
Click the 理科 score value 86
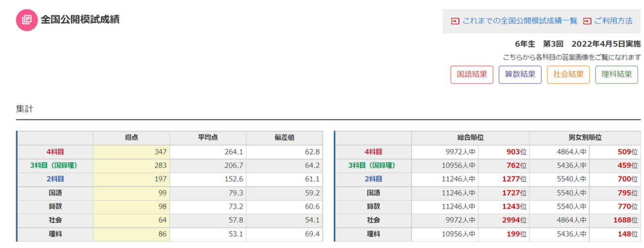tap(163, 234)
